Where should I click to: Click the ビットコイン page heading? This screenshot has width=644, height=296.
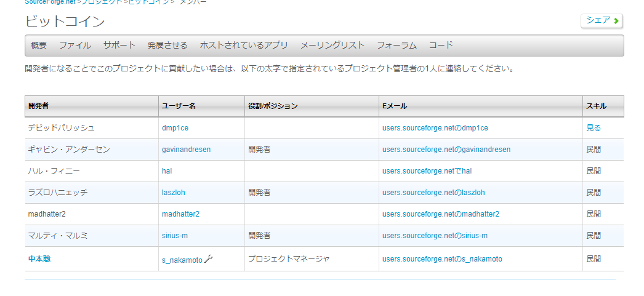65,22
